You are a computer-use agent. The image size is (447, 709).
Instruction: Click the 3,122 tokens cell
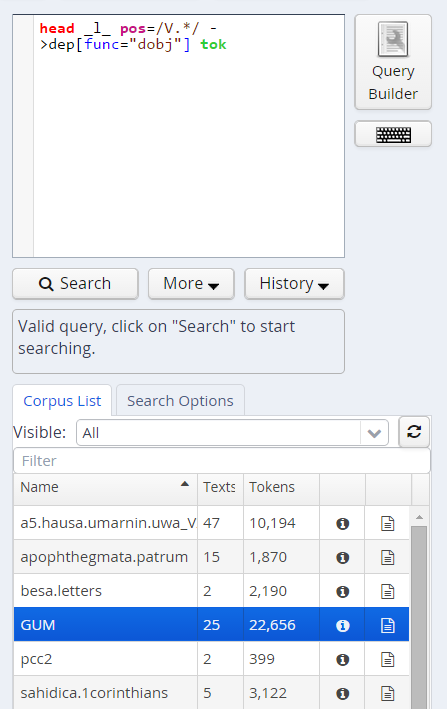point(281,693)
